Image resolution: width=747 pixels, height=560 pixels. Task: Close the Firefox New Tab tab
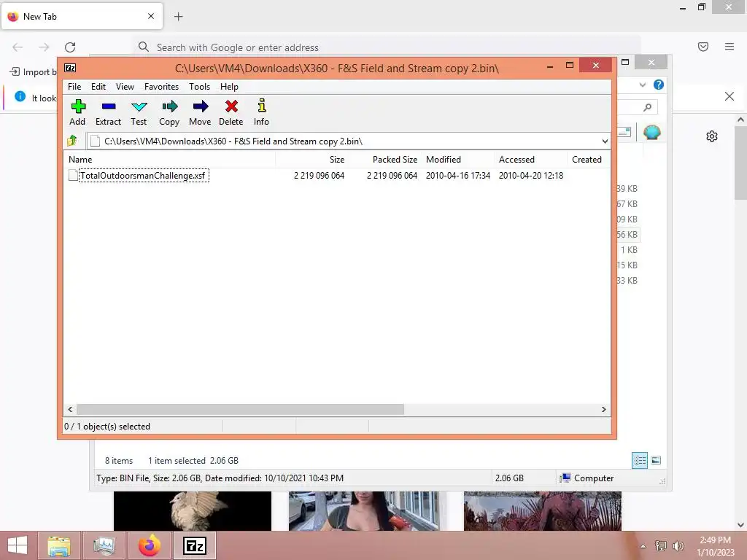click(151, 16)
